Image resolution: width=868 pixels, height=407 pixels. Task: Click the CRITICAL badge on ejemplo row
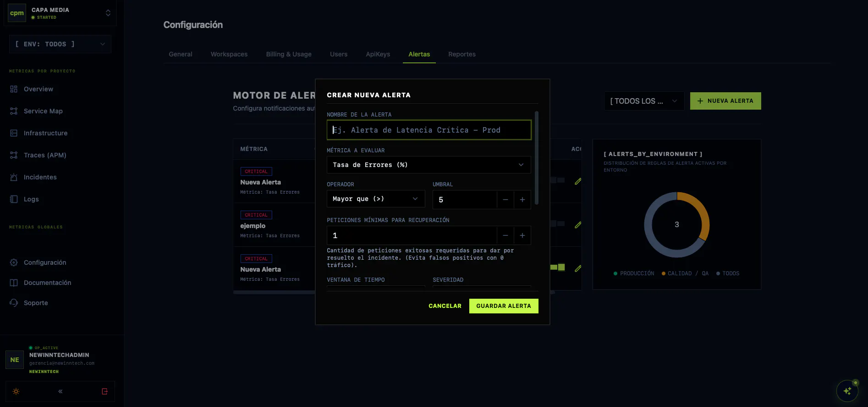(256, 215)
